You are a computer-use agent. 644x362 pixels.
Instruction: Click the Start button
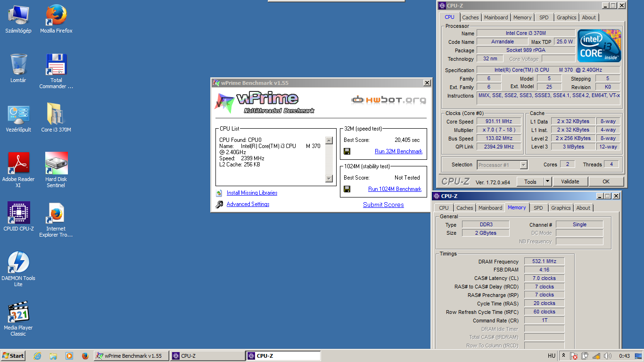point(13,356)
